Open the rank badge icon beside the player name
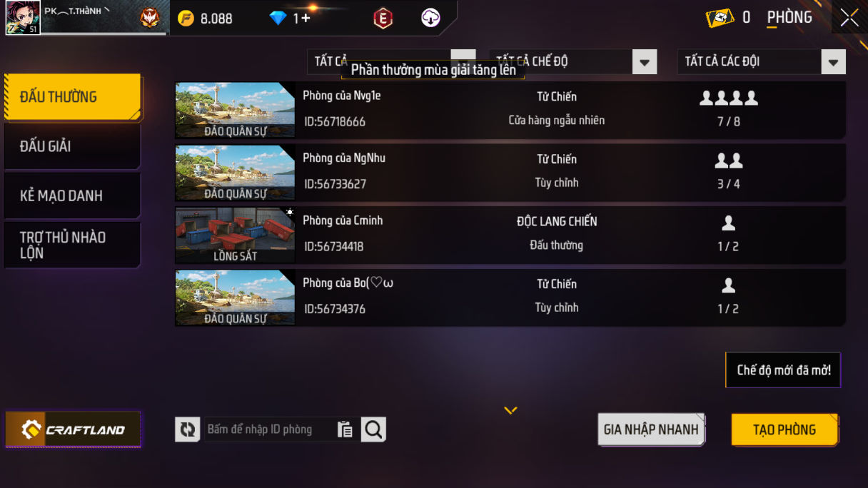This screenshot has height=488, width=868. [x=150, y=19]
